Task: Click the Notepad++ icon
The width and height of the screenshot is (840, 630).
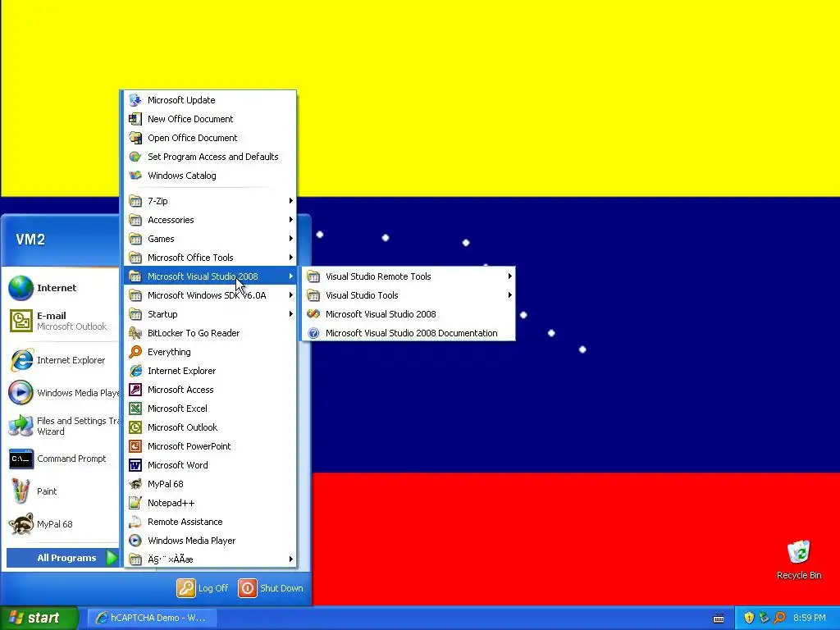Action: (x=135, y=503)
